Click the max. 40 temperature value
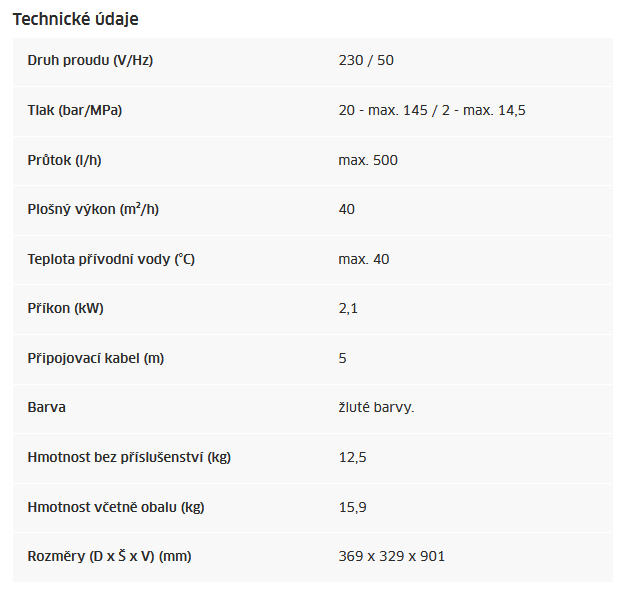Viewport: 626px width, 599px height. [364, 259]
